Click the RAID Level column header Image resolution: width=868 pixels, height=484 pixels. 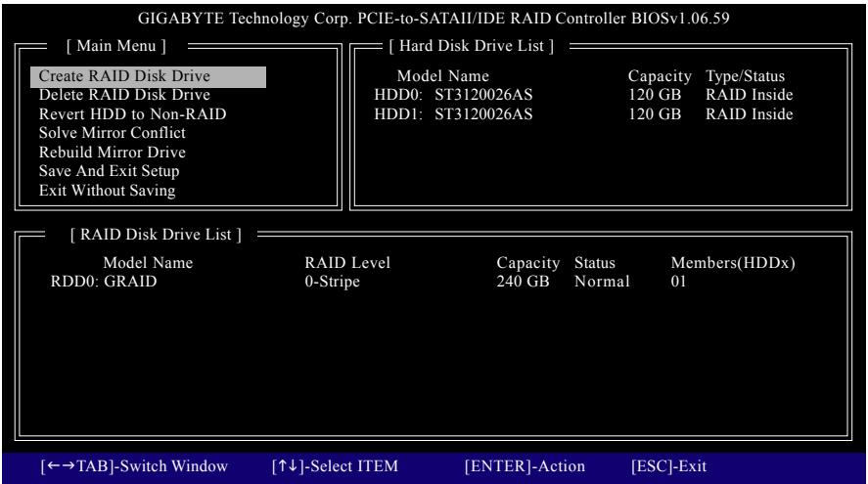(347, 263)
